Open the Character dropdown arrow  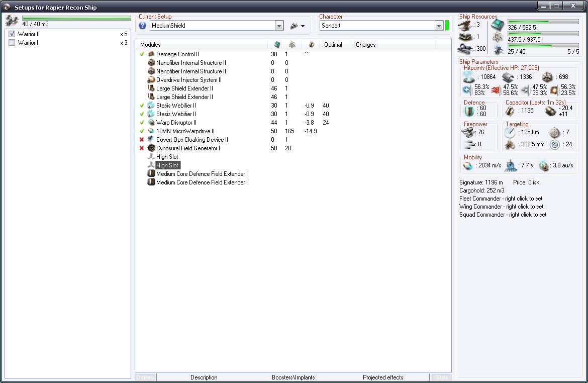click(x=439, y=26)
